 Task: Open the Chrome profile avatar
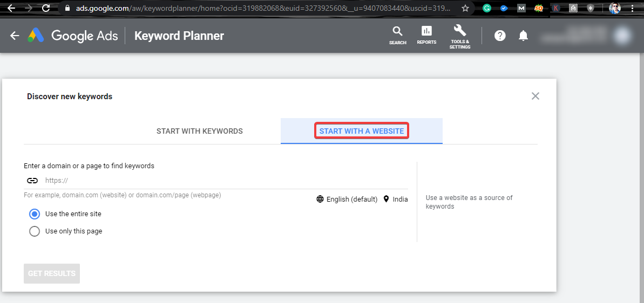click(614, 8)
